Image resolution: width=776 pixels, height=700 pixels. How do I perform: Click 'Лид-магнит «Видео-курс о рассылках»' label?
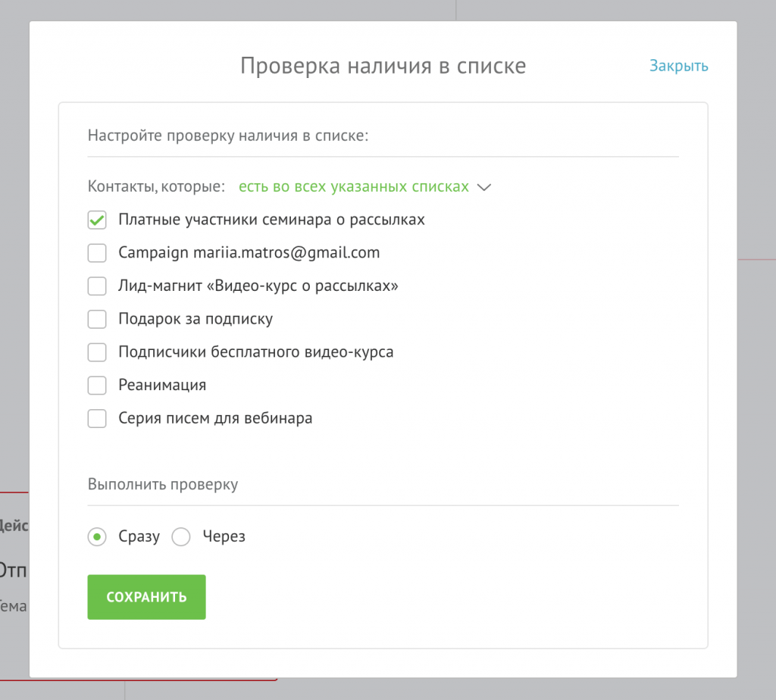[x=258, y=286]
